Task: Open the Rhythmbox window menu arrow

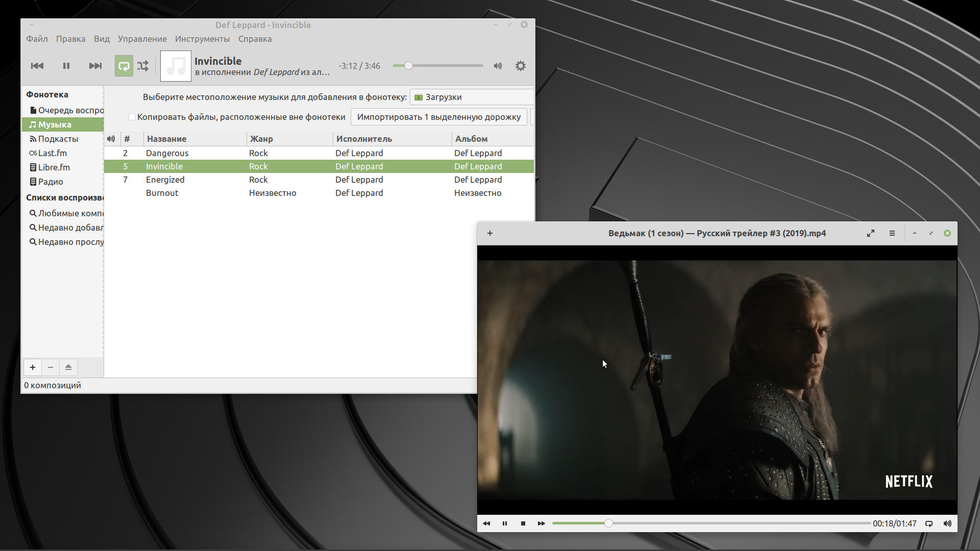Action: tap(32, 24)
